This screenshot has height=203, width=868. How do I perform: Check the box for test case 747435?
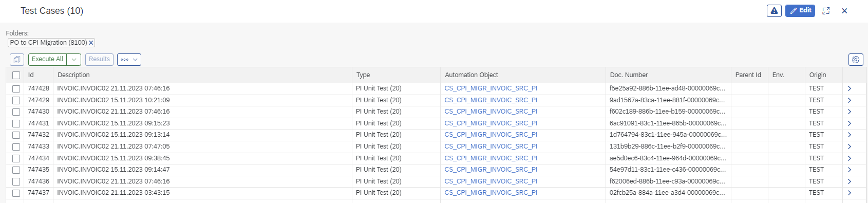(x=16, y=170)
